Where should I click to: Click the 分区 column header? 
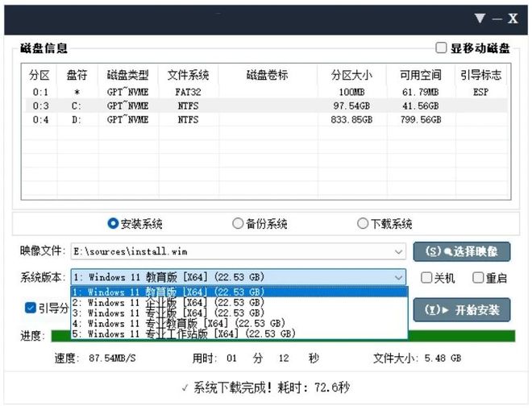(39, 75)
